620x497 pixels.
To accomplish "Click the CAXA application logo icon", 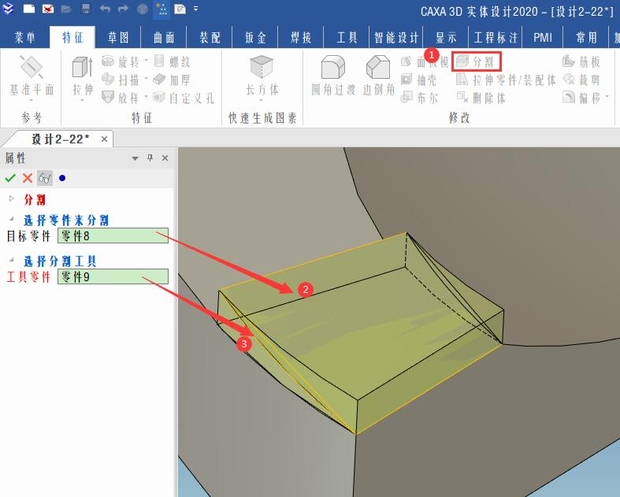I will tap(8, 8).
